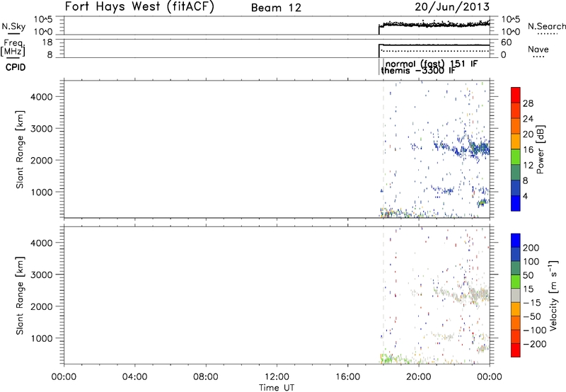Click the 'Time UT' axis title
Screen dimensions: 566x392
tap(277, 387)
